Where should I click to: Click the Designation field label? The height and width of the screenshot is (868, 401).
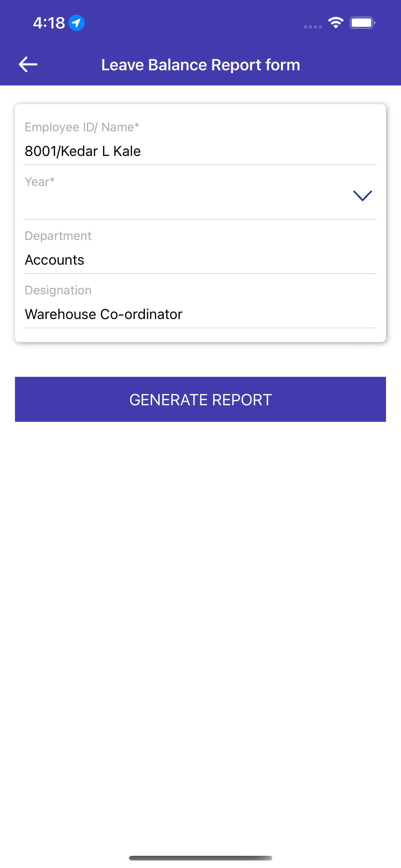(58, 290)
